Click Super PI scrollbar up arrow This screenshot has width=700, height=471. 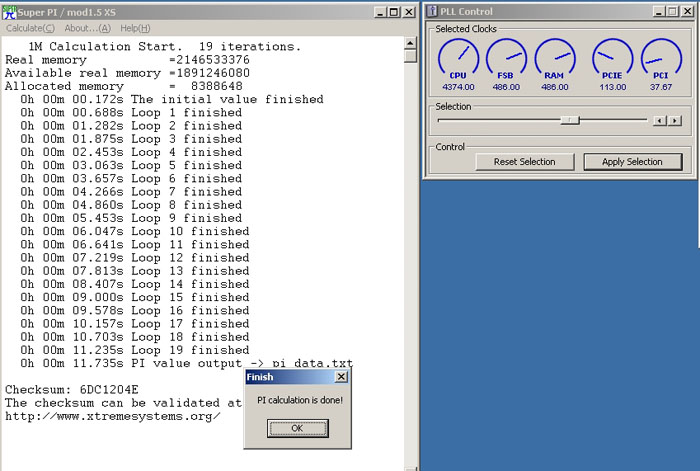point(410,43)
